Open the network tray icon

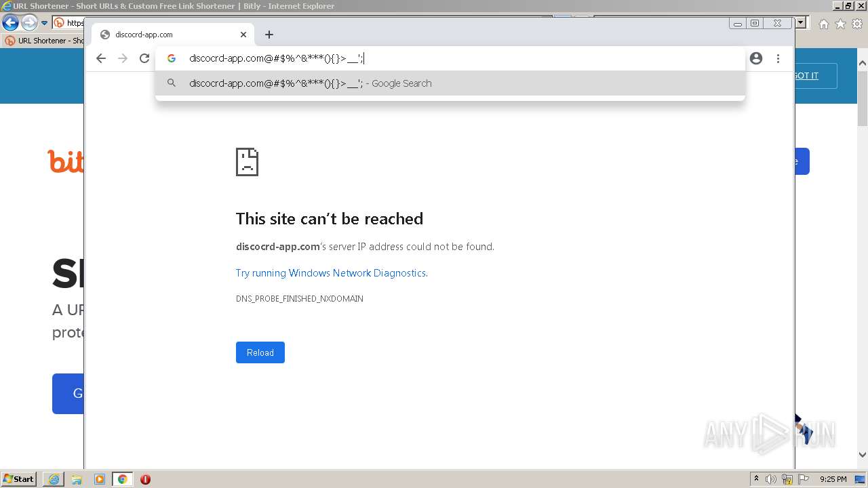(787, 479)
